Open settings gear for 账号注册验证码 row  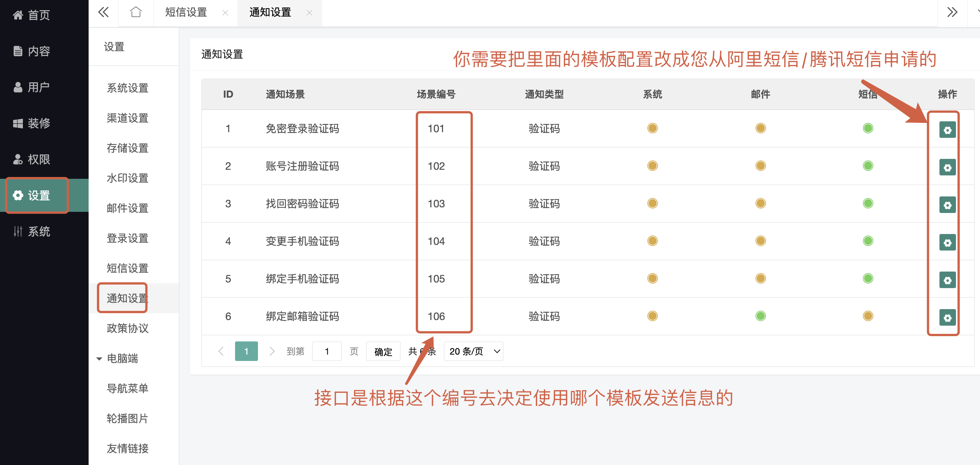(x=947, y=168)
